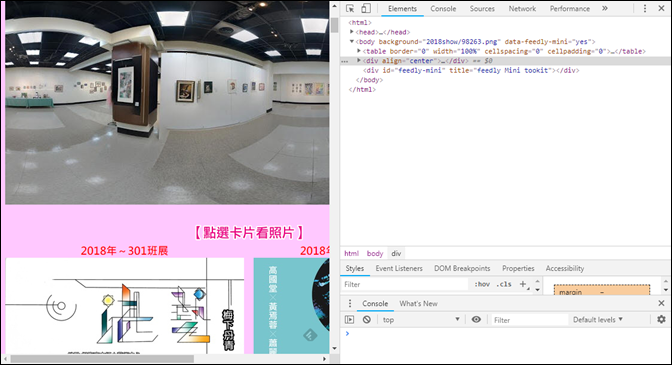
Task: Click the html breadcrumb
Action: pyautogui.click(x=351, y=253)
